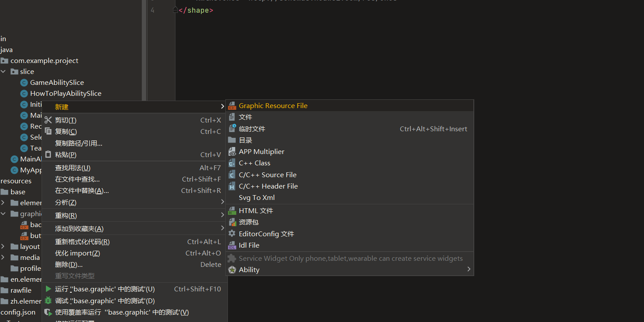Screen dimensions: 644x322
Task: Click the closing shape tag in editor
Action: [196, 10]
